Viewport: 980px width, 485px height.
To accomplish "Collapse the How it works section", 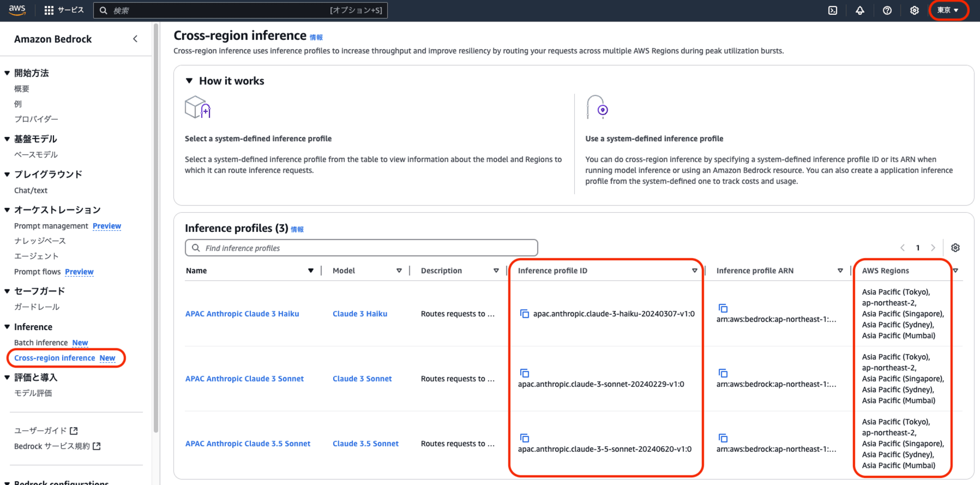I will click(189, 81).
